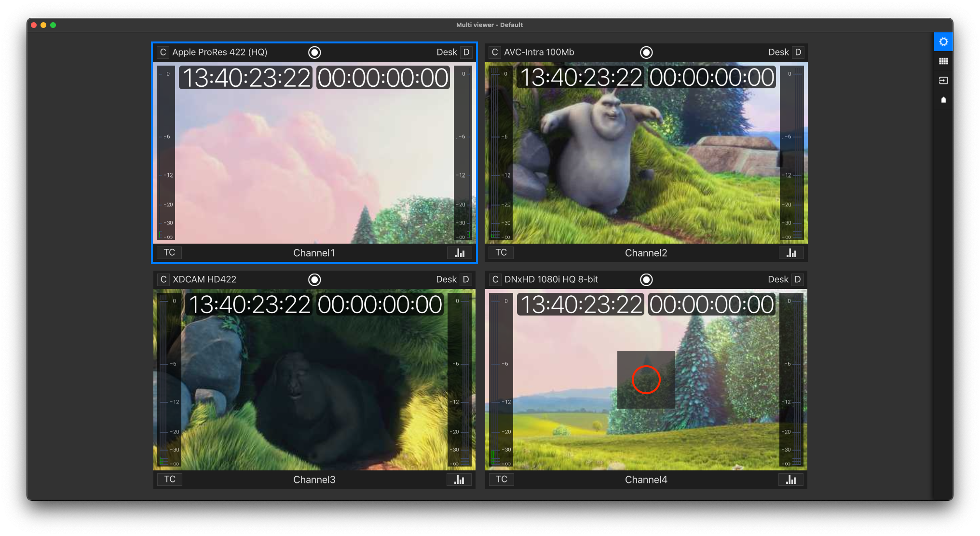The width and height of the screenshot is (980, 536).
Task: Click the DNxHD 1080i HQ 8-bit label
Action: click(x=551, y=279)
